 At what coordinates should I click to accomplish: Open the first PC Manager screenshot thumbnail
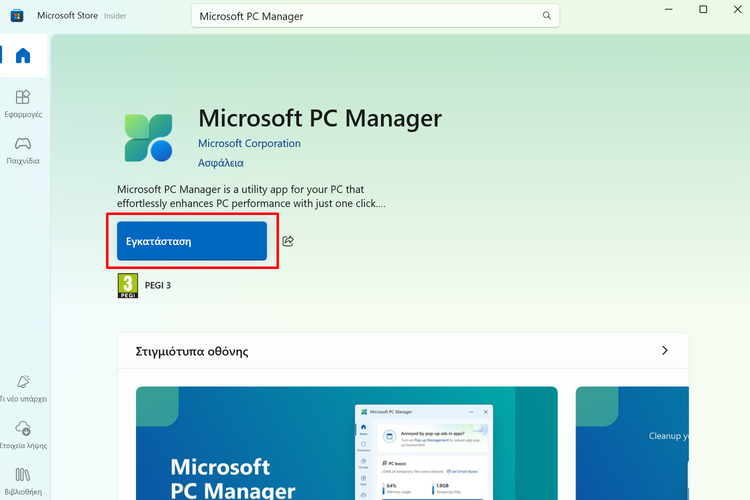click(346, 443)
